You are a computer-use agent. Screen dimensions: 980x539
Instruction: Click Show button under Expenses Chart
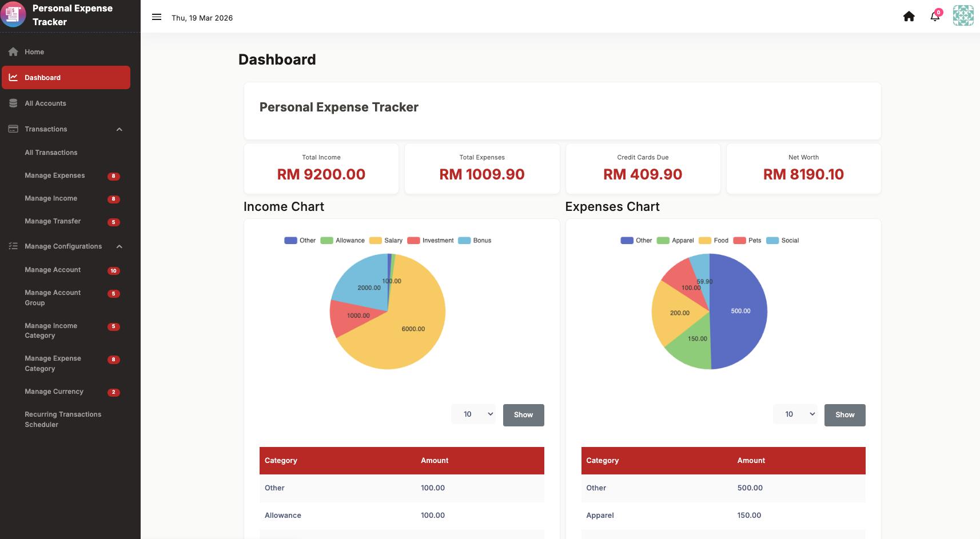click(x=844, y=415)
